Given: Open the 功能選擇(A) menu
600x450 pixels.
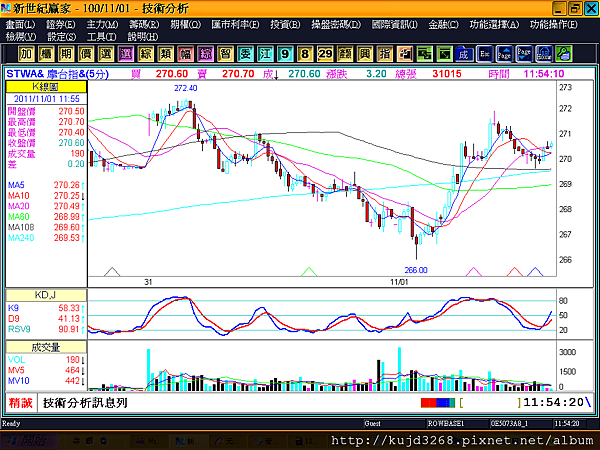Looking at the screenshot, I should 494,24.
